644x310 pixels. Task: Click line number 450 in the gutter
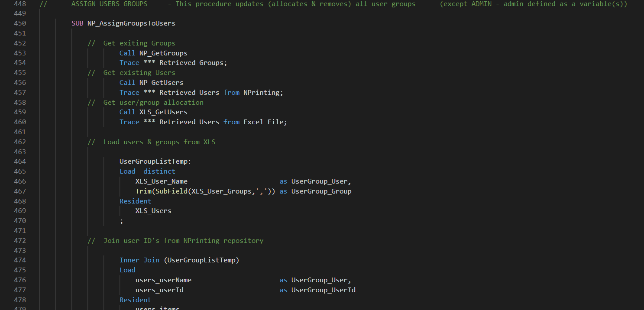(x=20, y=23)
